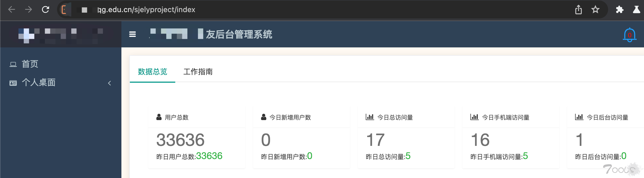644x178 pixels.
Task: Click the large number 16 in mobile visits card
Action: tap(480, 140)
